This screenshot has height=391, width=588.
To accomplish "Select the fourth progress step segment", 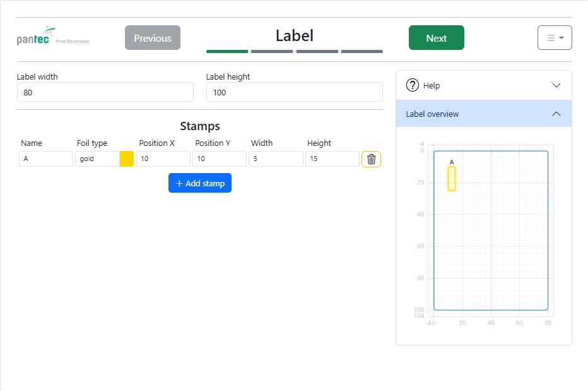I will coord(362,51).
